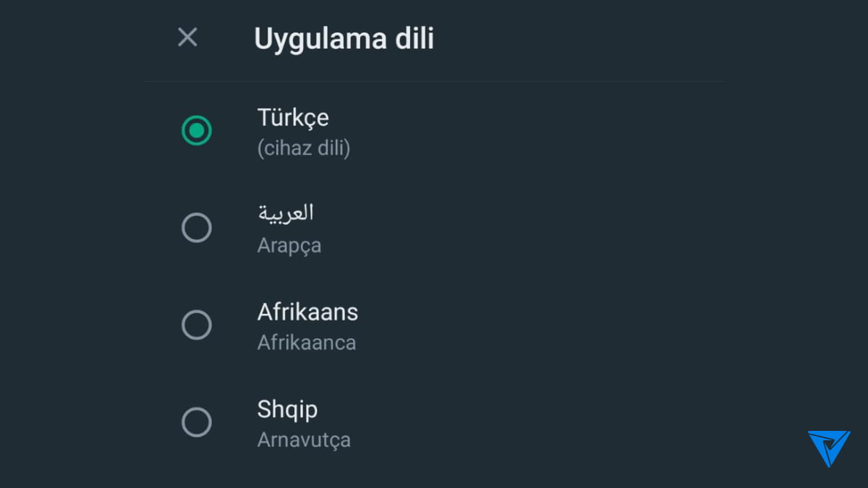Select the Shqip radio button
Image resolution: width=868 pixels, height=488 pixels.
pos(196,422)
